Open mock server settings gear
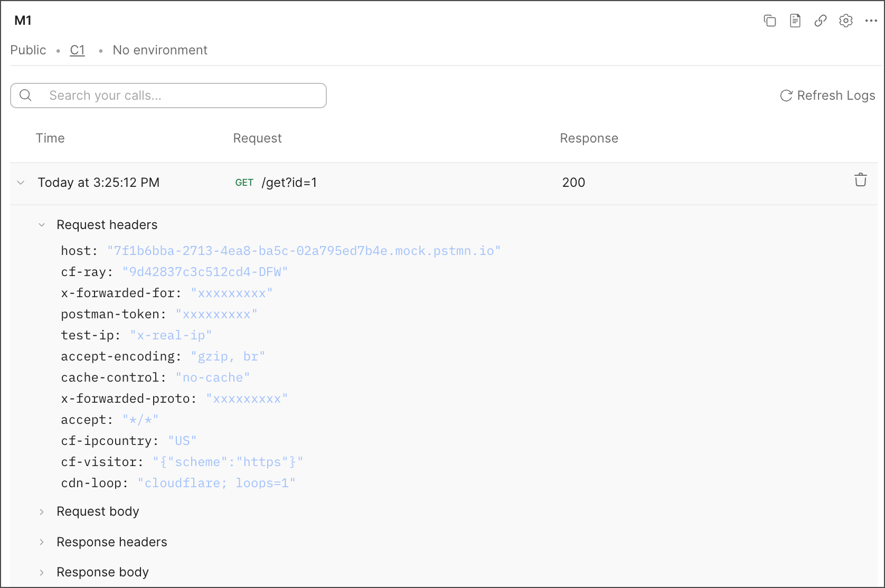This screenshot has width=885, height=588. coord(845,21)
